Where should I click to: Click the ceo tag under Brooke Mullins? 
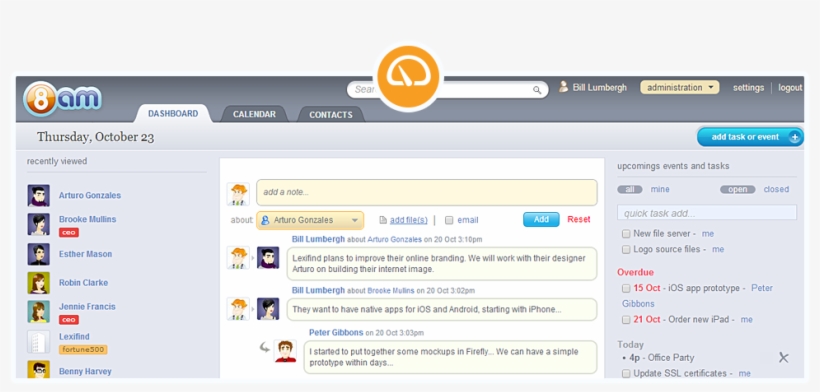tap(69, 233)
